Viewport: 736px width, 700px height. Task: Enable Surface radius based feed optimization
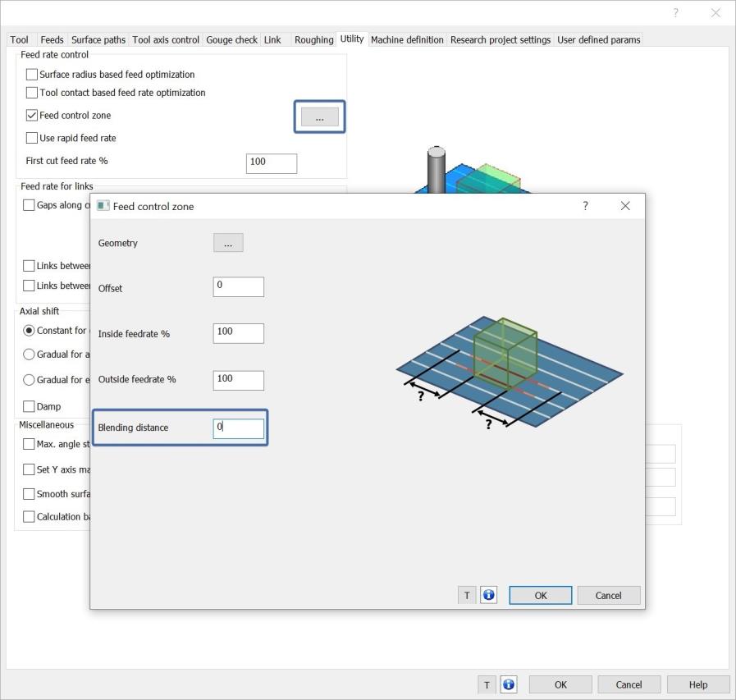[x=31, y=74]
